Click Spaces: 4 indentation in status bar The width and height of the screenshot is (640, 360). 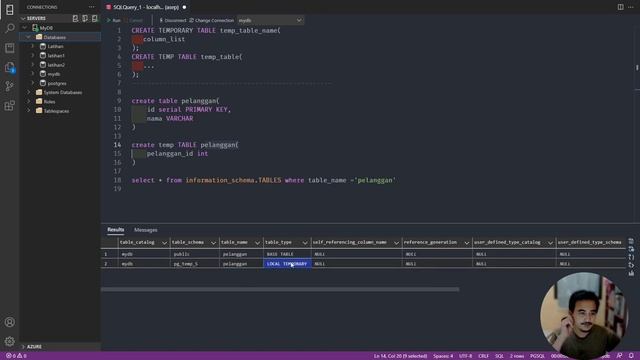pyautogui.click(x=443, y=356)
